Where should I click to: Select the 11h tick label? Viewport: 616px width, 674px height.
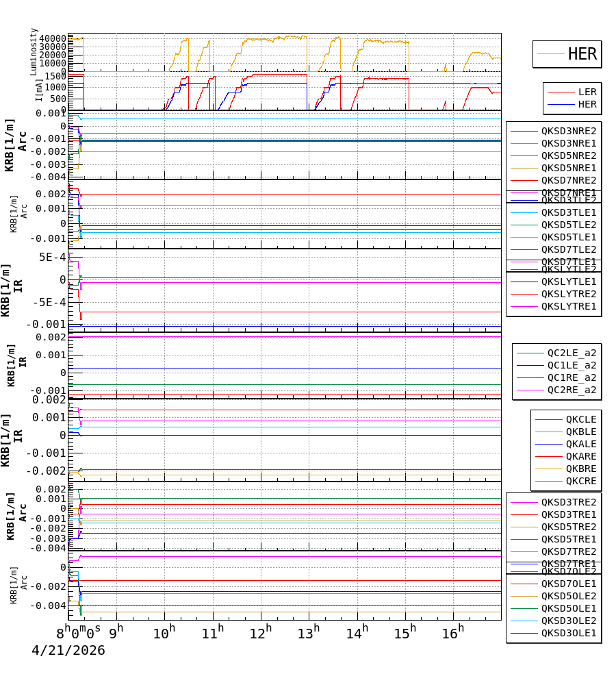213,633
